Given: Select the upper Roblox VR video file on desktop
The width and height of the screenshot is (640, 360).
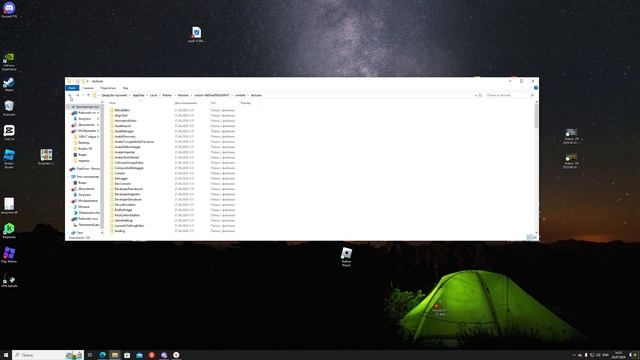Looking at the screenshot, I should [571, 136].
